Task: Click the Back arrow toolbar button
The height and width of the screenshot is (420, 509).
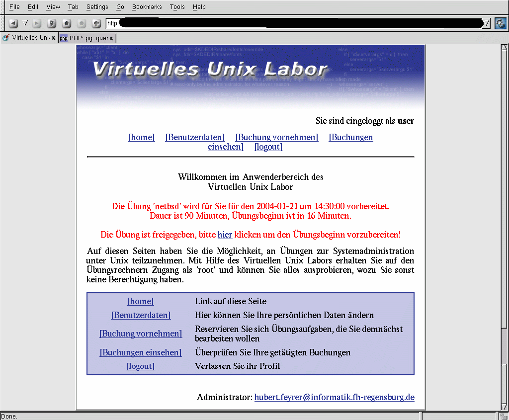Action: tap(13, 23)
